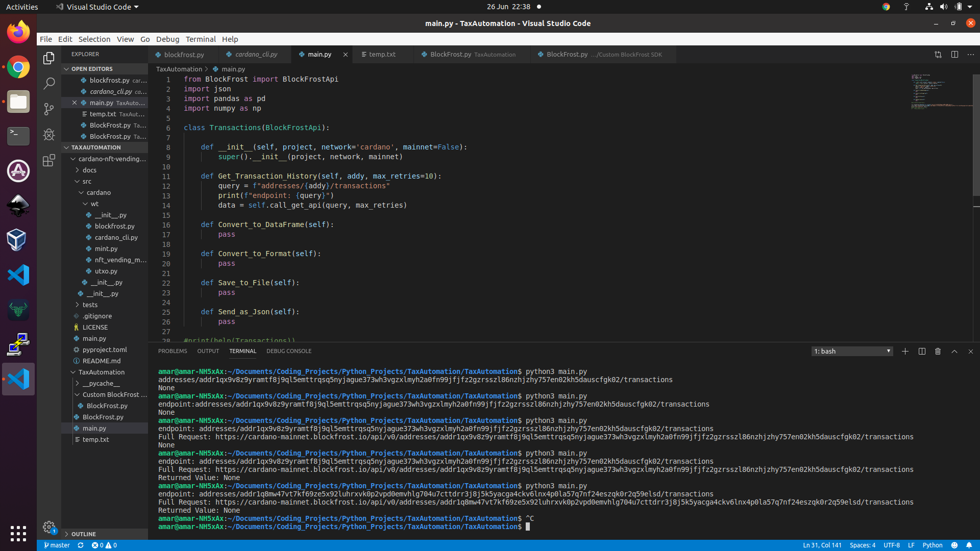Open the Explorer view in activity bar

[49, 58]
